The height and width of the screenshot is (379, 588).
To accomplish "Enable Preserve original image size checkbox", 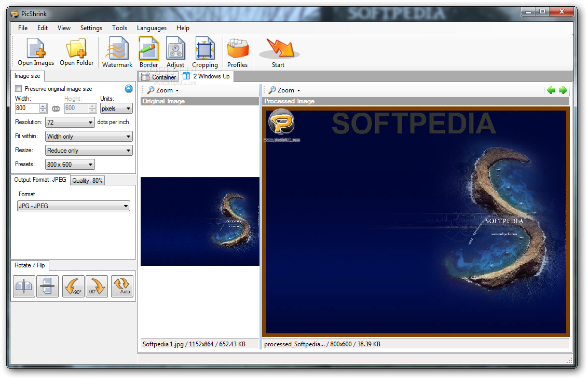I will 18,89.
